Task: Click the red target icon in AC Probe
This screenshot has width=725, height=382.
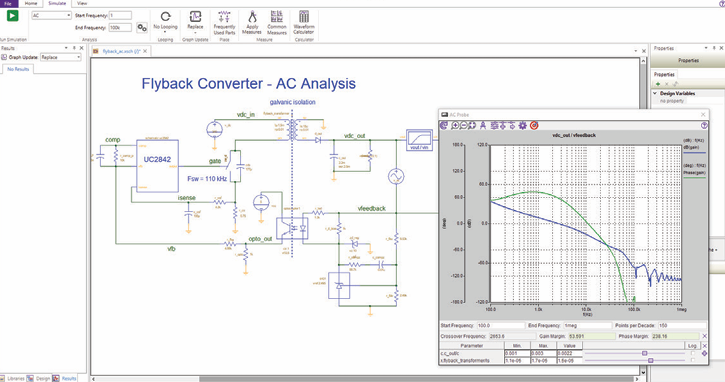Action: pyautogui.click(x=534, y=125)
